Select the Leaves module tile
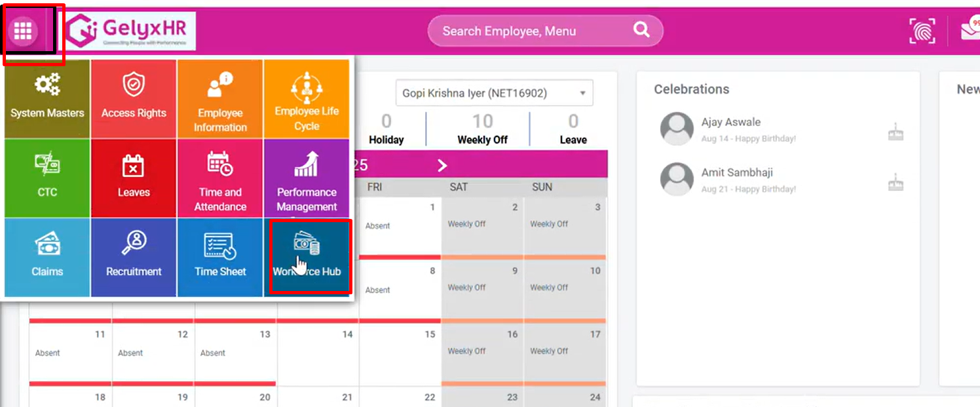Screen dimensions: 980x407 click(134, 178)
